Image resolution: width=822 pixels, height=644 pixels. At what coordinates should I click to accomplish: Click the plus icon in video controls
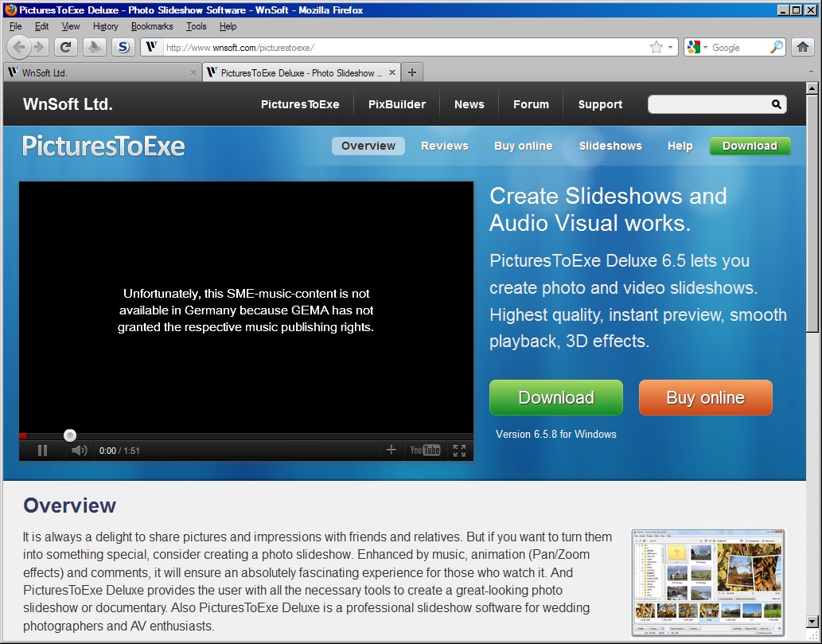pos(391,450)
